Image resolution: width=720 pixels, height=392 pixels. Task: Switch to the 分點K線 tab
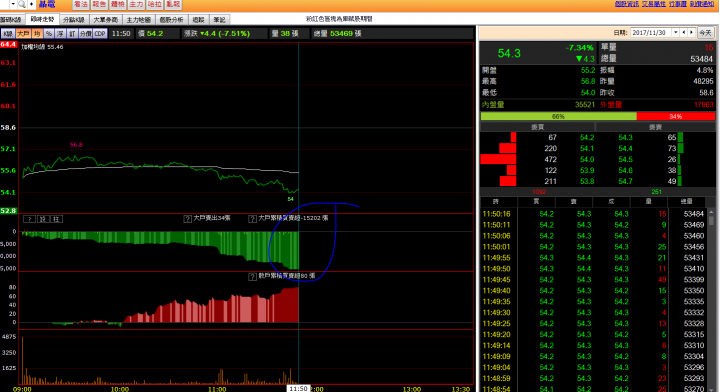74,20
